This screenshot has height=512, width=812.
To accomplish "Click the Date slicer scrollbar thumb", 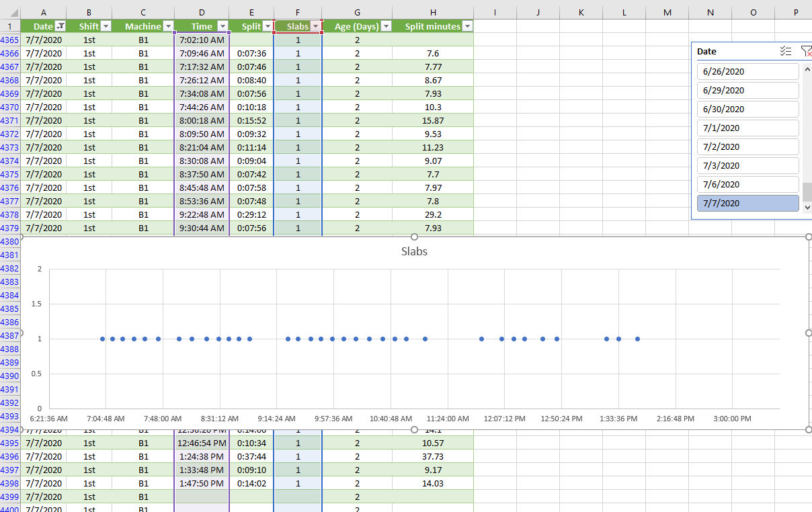I will (807, 192).
